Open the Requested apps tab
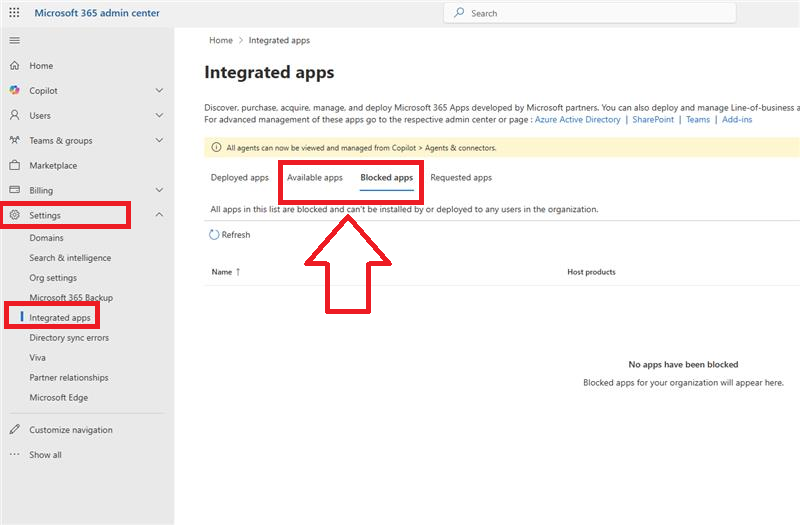Viewport: 800px width, 525px height. coord(461,178)
